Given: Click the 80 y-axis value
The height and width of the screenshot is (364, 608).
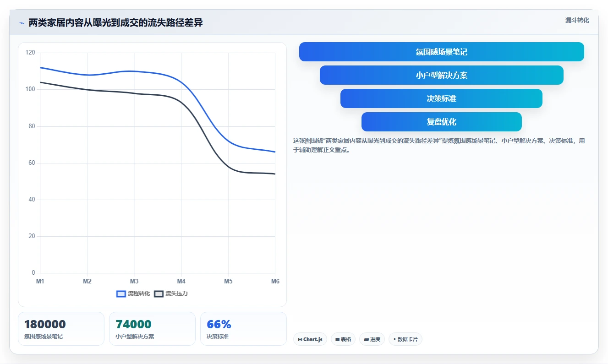Looking at the screenshot, I should 32,126.
